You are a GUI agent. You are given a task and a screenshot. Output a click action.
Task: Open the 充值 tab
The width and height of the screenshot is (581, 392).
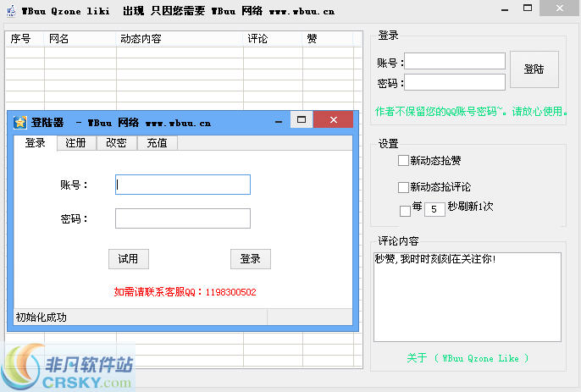[158, 142]
